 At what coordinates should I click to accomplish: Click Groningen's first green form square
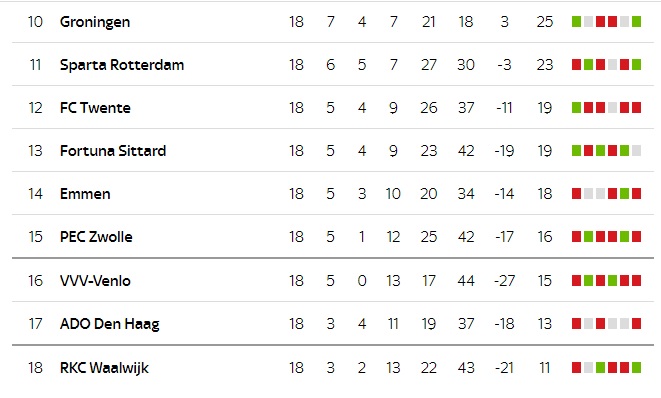[x=576, y=22]
